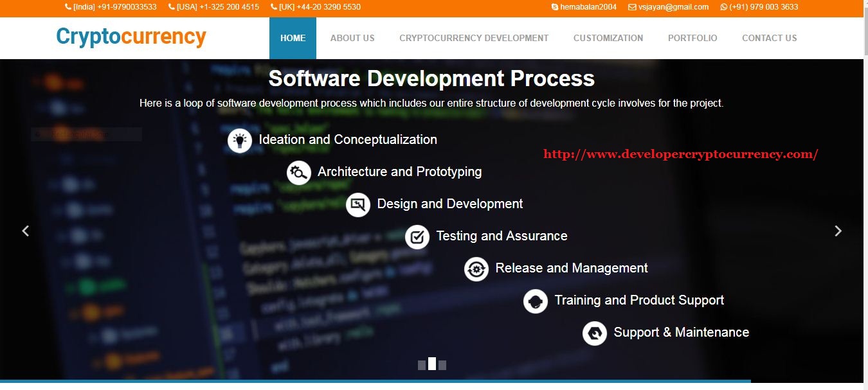Click the CONTACT US navigation item
Viewport: 868px width, 390px height.
[x=769, y=38]
